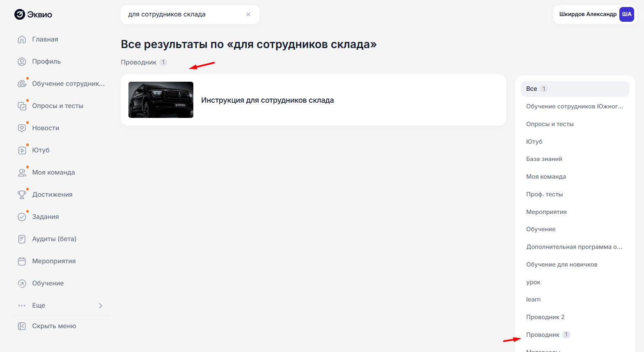644x352 pixels.
Task: Click the Моя команда people icon
Action: 22,173
